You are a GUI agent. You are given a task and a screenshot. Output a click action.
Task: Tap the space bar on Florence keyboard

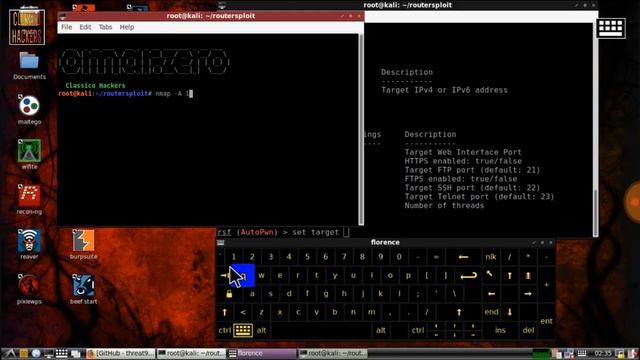click(x=321, y=330)
